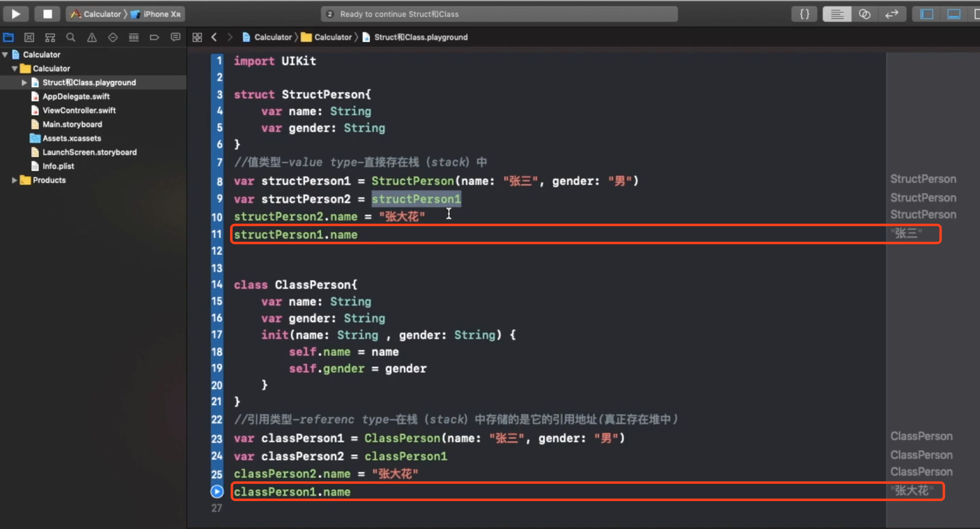Open the Find navigator magnifier icon
980x529 pixels.
71,38
